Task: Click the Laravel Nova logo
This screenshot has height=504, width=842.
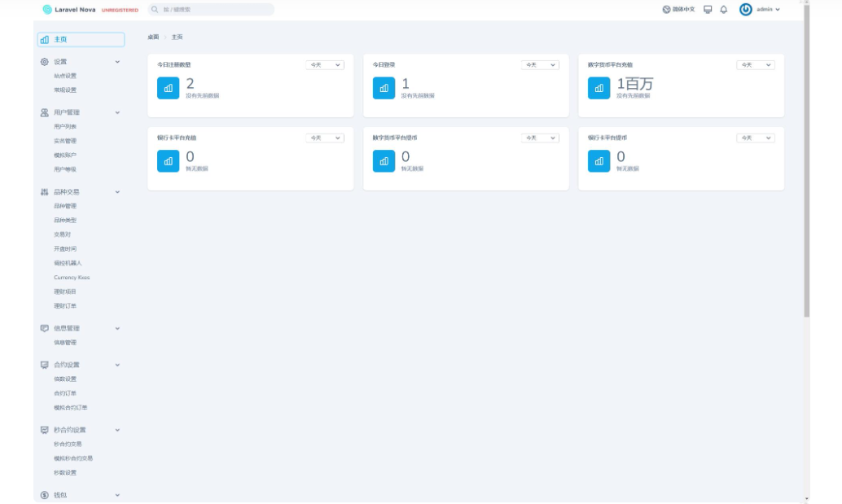Action: 69,10
